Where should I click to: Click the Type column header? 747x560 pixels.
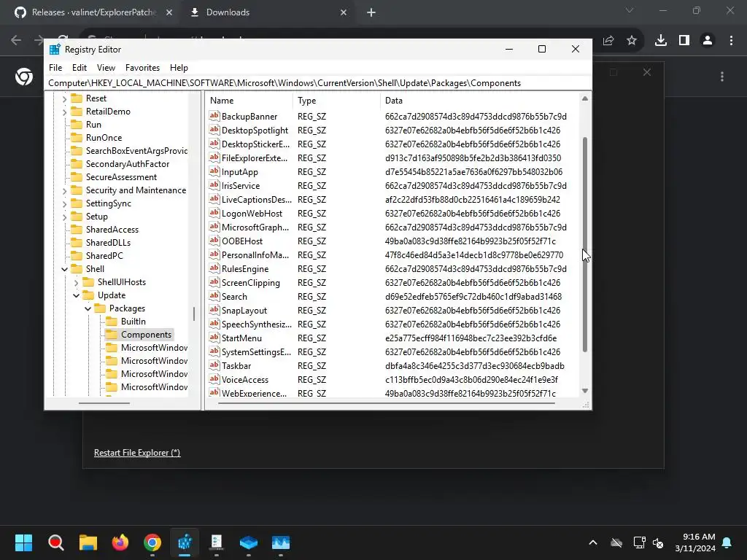(336, 101)
